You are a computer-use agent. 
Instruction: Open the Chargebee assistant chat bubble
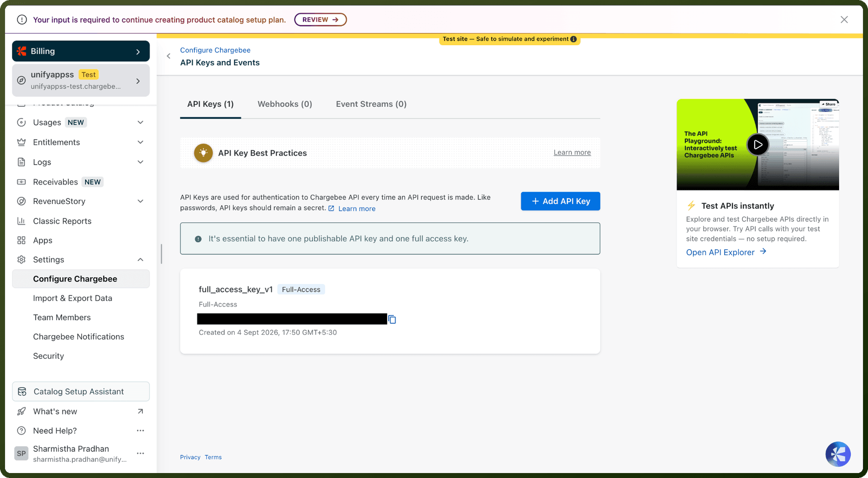pyautogui.click(x=838, y=454)
